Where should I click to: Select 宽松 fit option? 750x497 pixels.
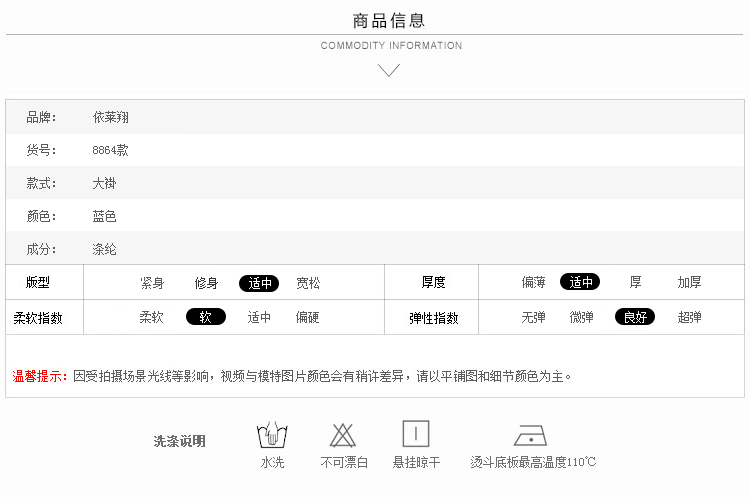coord(308,283)
